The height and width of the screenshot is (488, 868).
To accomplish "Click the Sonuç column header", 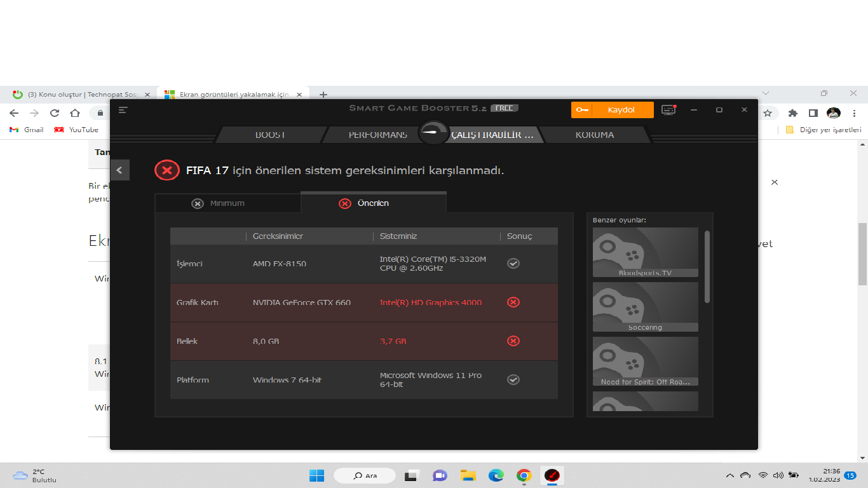I will click(x=519, y=236).
